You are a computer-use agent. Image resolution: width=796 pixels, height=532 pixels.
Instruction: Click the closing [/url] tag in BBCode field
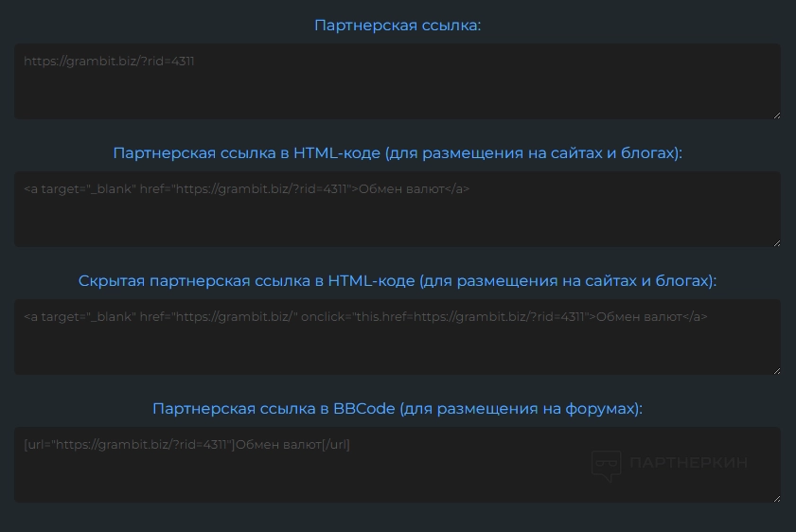(x=335, y=445)
